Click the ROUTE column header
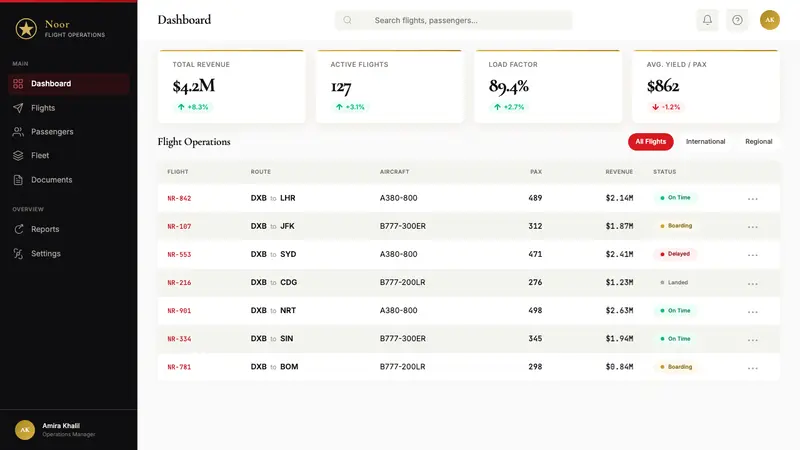Screen dimensions: 800x450 (261, 172)
